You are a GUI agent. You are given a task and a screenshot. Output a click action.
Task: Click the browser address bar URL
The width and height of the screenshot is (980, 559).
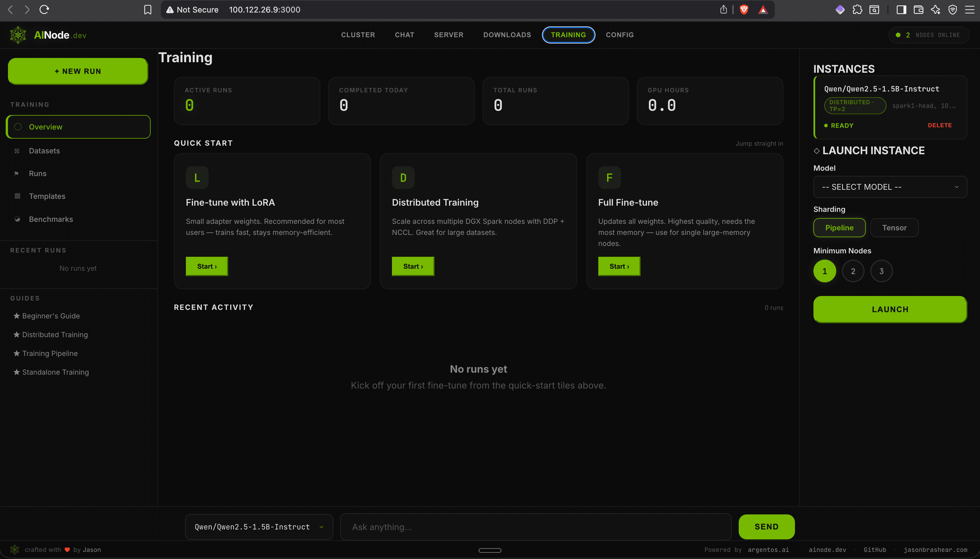point(265,10)
